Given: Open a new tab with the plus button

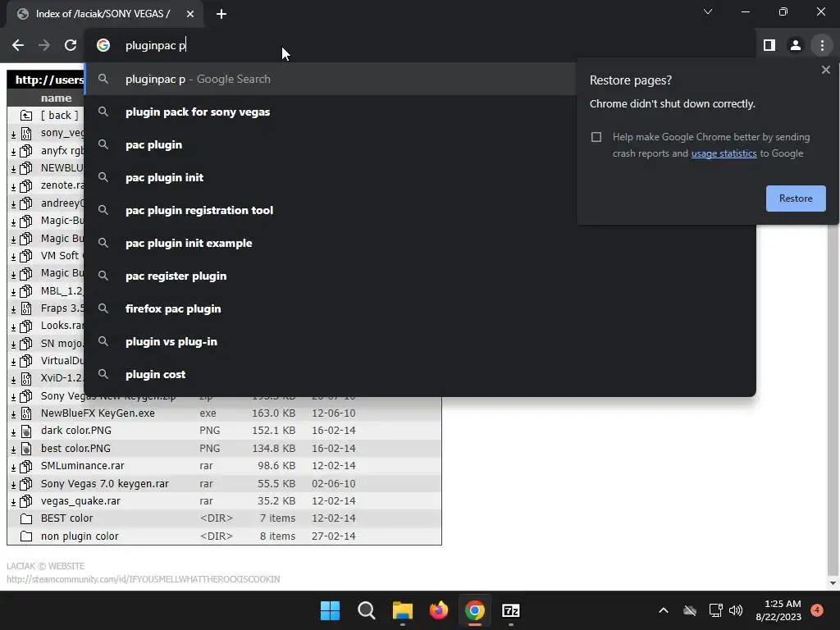Looking at the screenshot, I should coord(221,14).
